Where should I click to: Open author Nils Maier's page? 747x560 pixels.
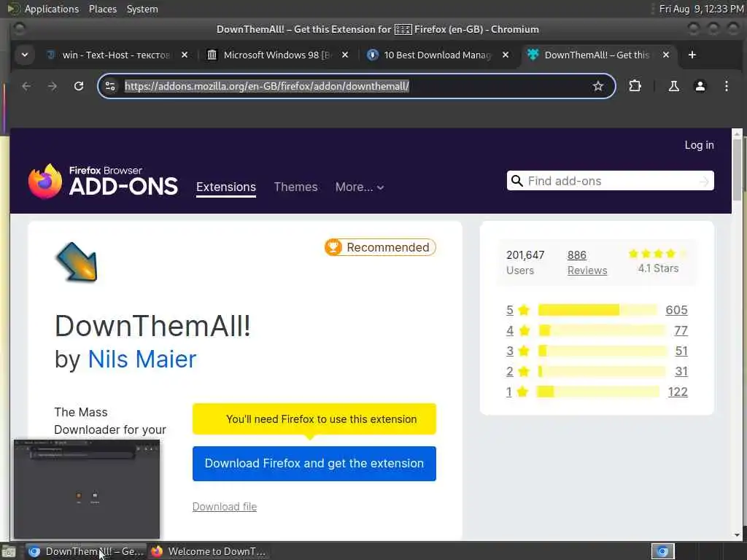[142, 359]
